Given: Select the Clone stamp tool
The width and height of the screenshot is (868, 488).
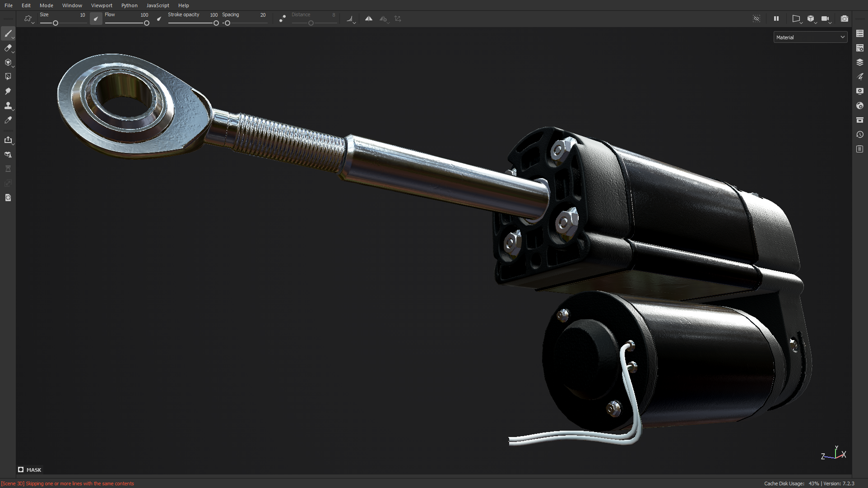Looking at the screenshot, I should [x=8, y=106].
